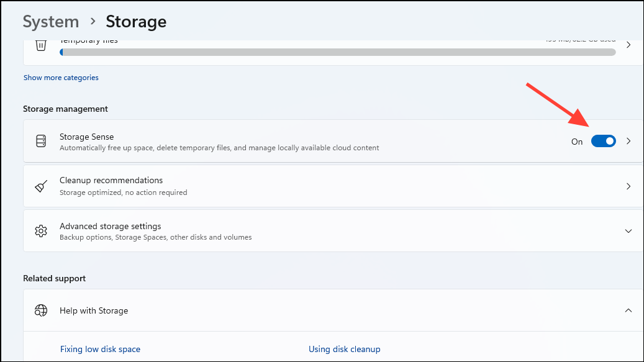Open Fixing low disk space link
Screen dimensions: 644x362
tap(100, 349)
